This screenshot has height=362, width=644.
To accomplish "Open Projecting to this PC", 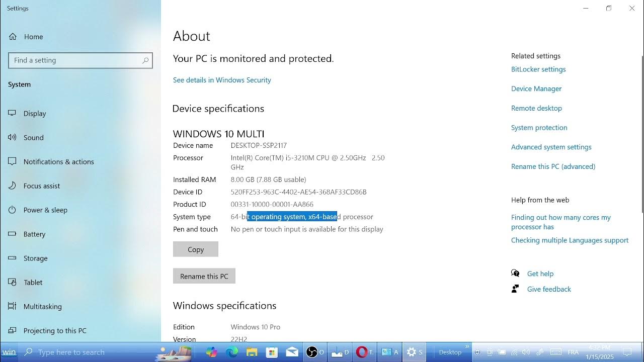I will pyautogui.click(x=47, y=331).
